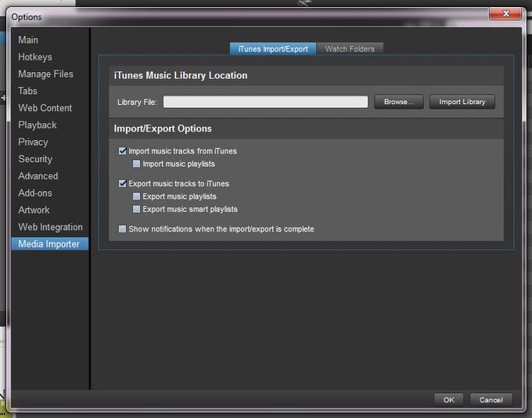This screenshot has height=418, width=532.
Task: Uncheck Import music tracks from iTunes
Action: [123, 151]
